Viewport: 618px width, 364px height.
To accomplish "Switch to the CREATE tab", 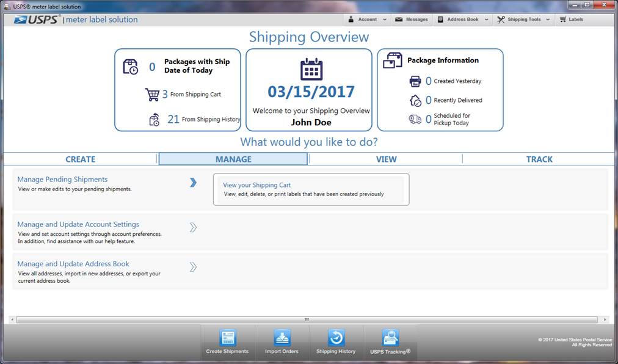I will point(81,159).
